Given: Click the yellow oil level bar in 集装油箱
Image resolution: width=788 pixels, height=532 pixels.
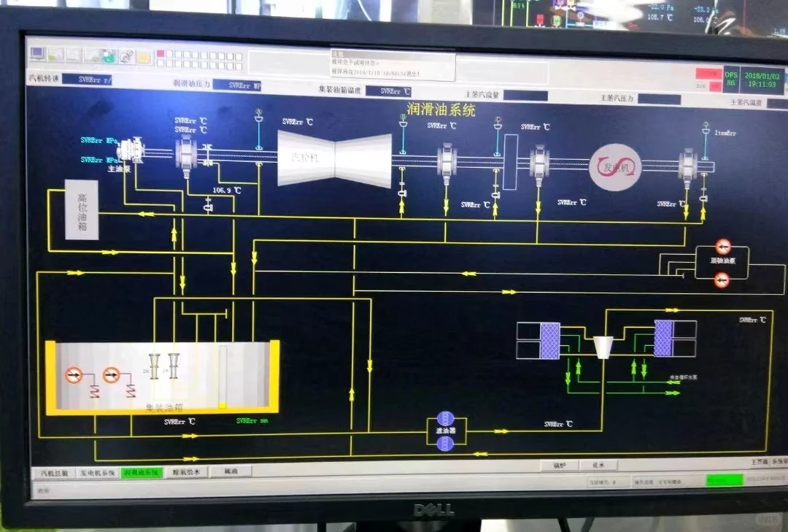Looking at the screenshot, I should point(222,405).
